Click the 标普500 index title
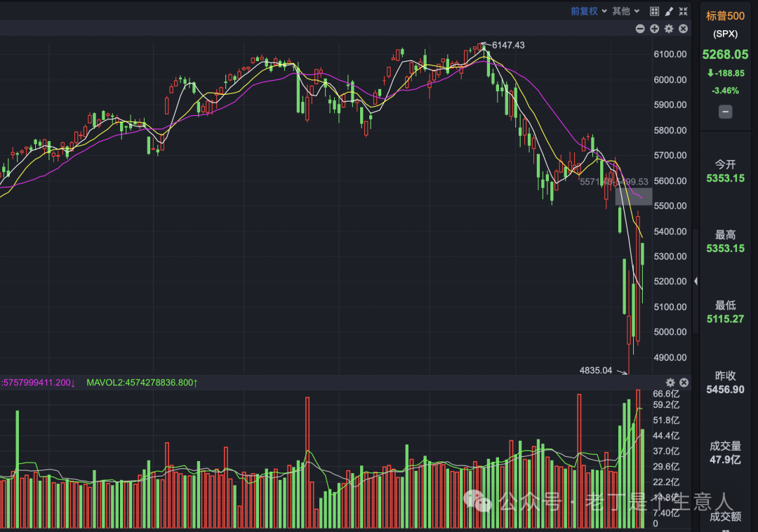Image resolution: width=758 pixels, height=532 pixels. 725,16
